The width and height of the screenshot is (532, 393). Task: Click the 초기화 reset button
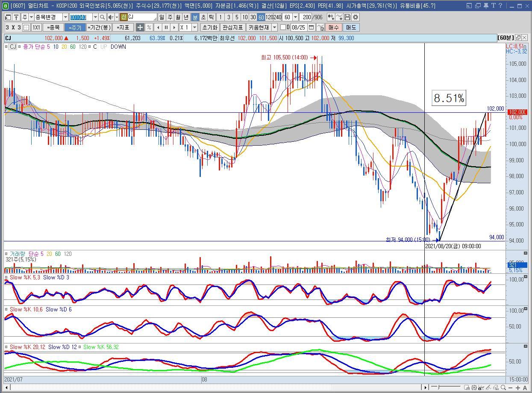[209, 27]
